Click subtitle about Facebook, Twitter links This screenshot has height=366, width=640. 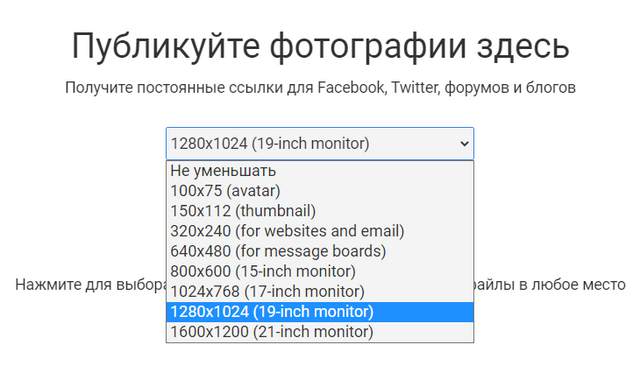pyautogui.click(x=320, y=88)
